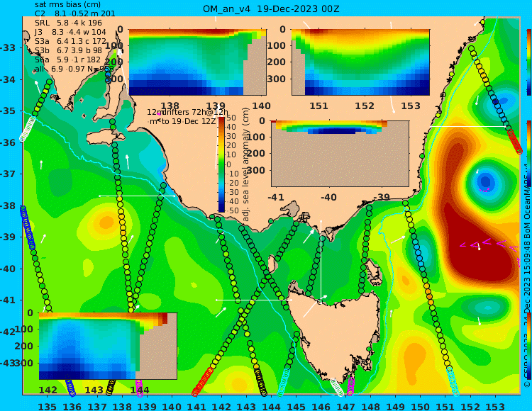Click longitude label 135 on the main map axis
Viewport: 532px width, 411px height.
coord(47,406)
